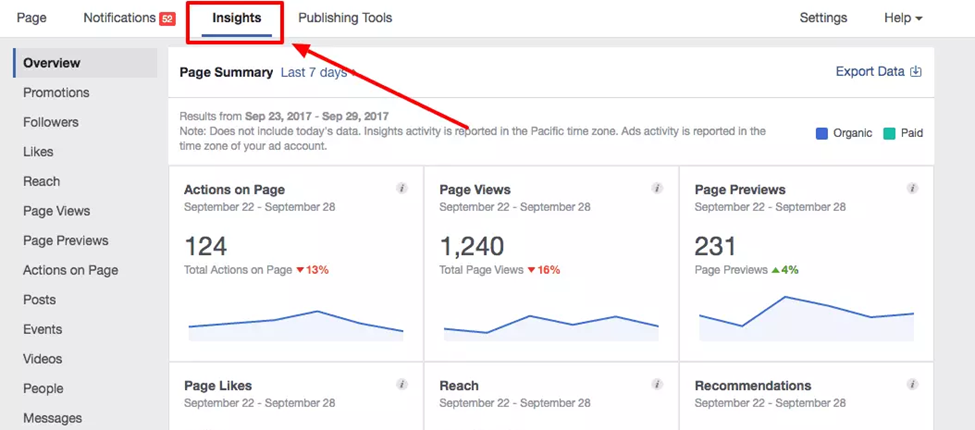Open the Page Previews card title
This screenshot has width=975, height=430.
[x=740, y=190]
